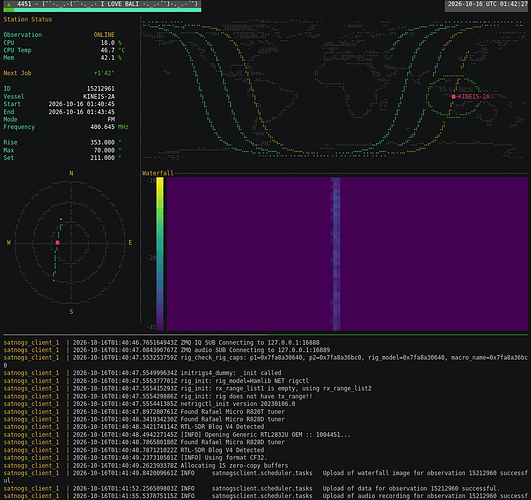This screenshot has width=531, height=500.
Task: Select the Upload of data for observation line
Action: coord(266,488)
